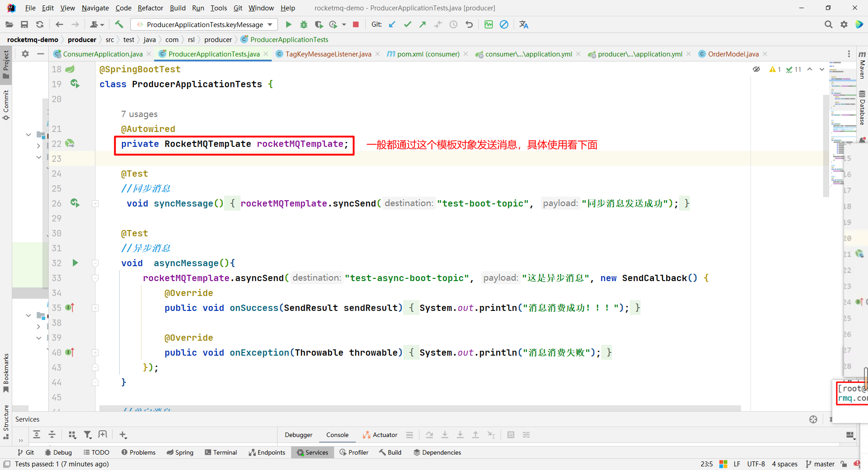The width and height of the screenshot is (868, 470).
Task: Run with coverage from the main toolbar
Action: (319, 24)
